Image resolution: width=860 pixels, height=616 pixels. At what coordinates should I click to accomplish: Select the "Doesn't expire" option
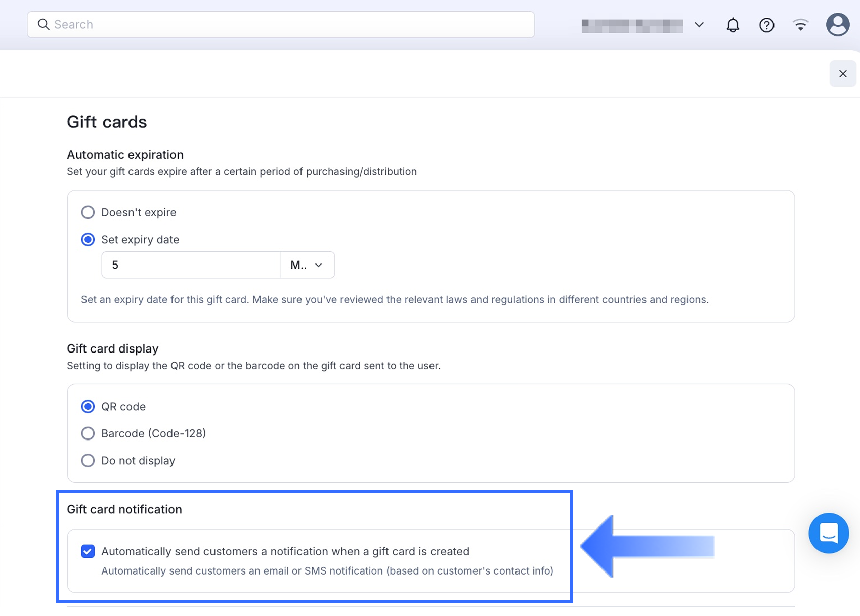pyautogui.click(x=88, y=212)
